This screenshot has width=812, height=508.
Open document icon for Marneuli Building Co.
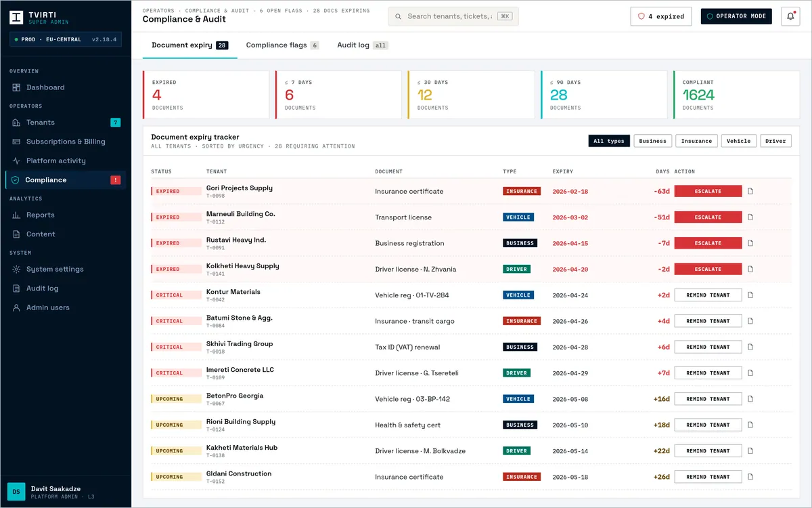750,217
